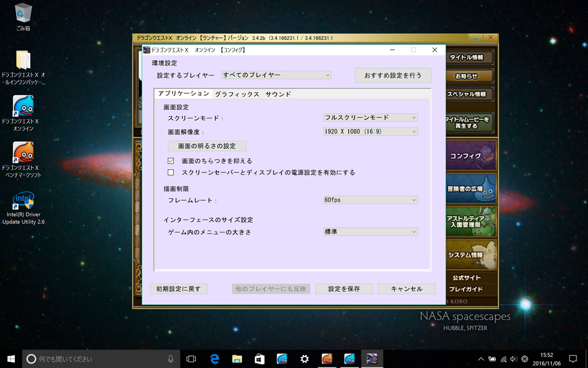The height and width of the screenshot is (368, 588).
Task: Launch Microsoft Edge from the taskbar
Action: (x=214, y=359)
